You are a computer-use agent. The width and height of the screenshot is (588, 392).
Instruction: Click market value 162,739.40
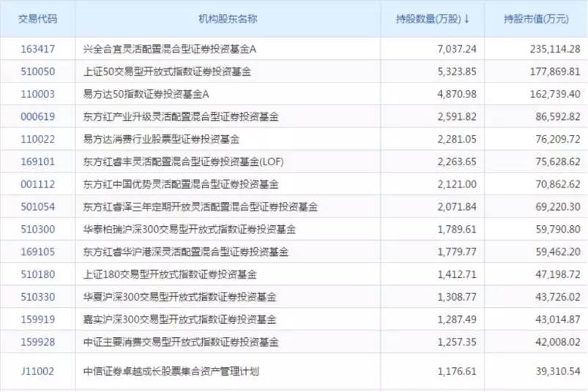click(x=555, y=94)
